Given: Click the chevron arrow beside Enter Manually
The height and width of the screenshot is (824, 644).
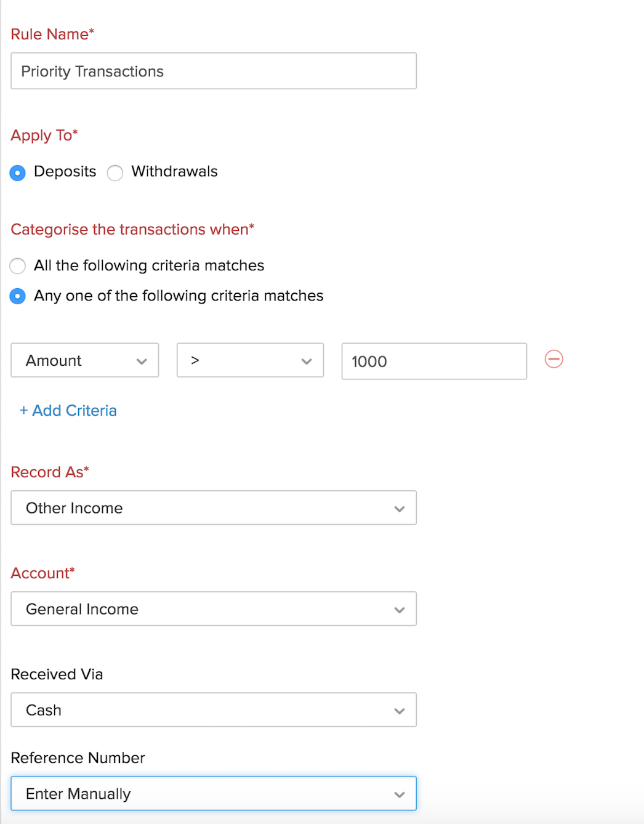Looking at the screenshot, I should tap(399, 794).
